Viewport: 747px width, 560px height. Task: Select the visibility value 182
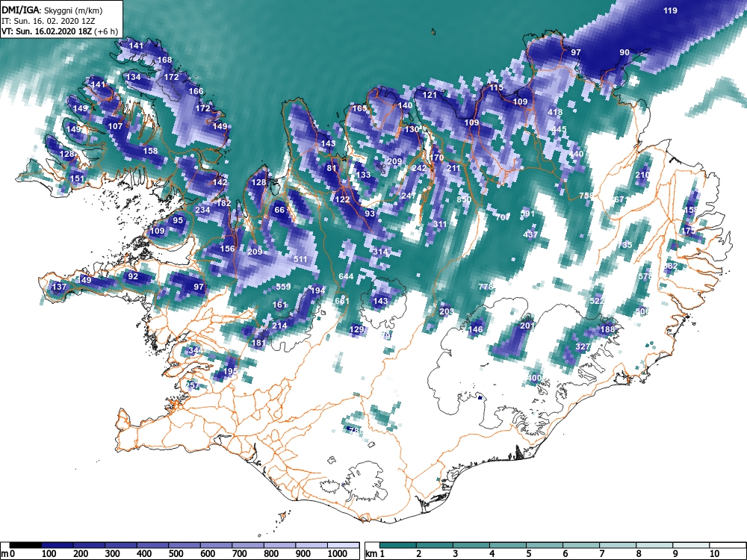coord(223,203)
